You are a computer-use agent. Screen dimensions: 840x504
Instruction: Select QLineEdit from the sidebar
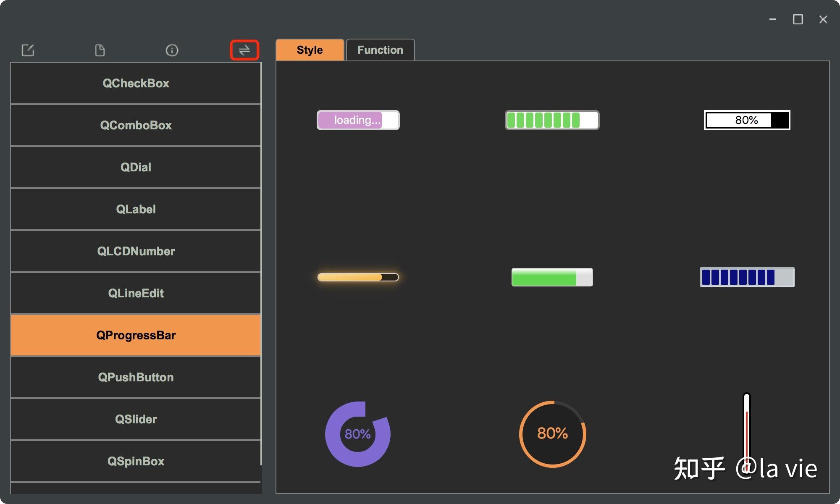(x=135, y=293)
